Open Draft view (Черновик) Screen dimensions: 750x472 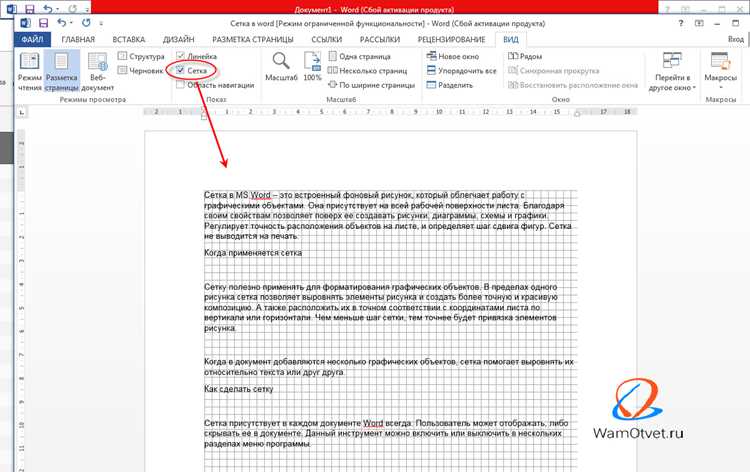[141, 71]
